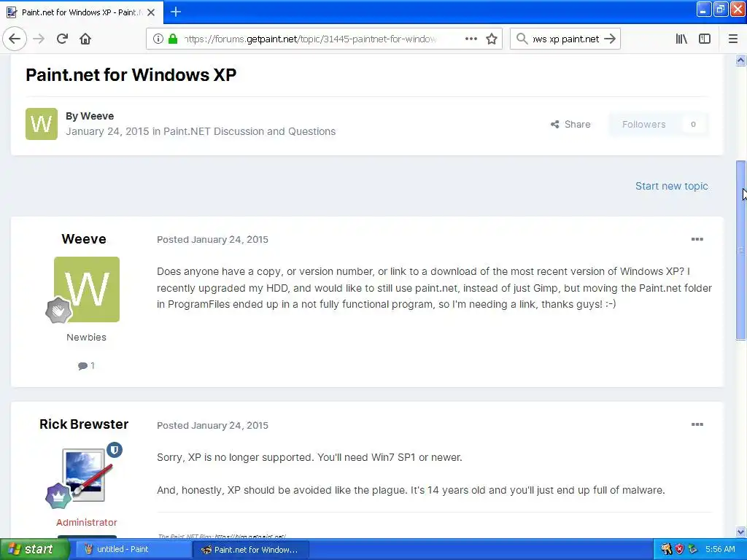Open Paint.NET Discussion and Questions forum

[249, 131]
